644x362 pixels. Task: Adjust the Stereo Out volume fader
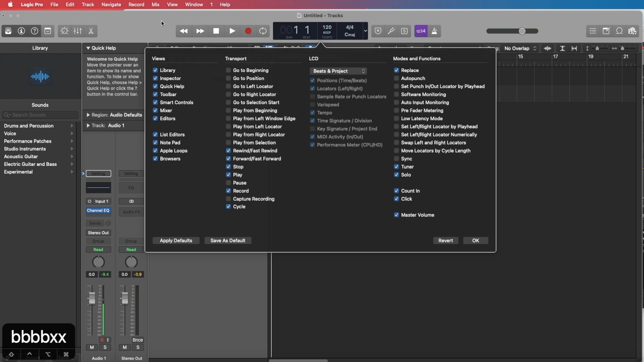click(x=124, y=298)
